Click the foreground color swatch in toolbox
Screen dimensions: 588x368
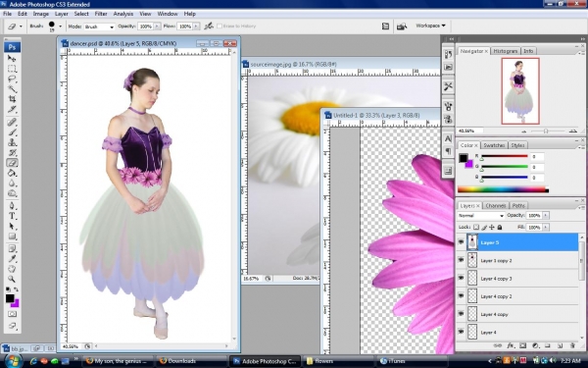10,298
